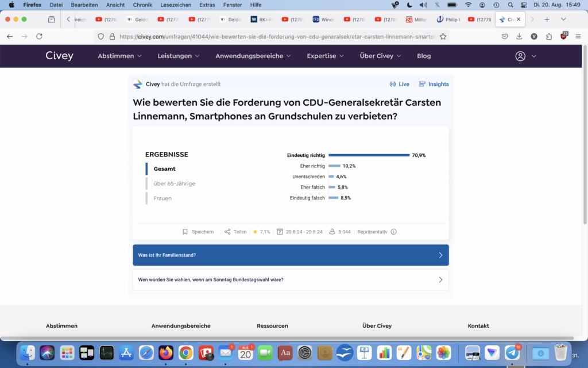
Task: Expand the Anwendungsbereiche navigation dropdown
Action: 253,56
